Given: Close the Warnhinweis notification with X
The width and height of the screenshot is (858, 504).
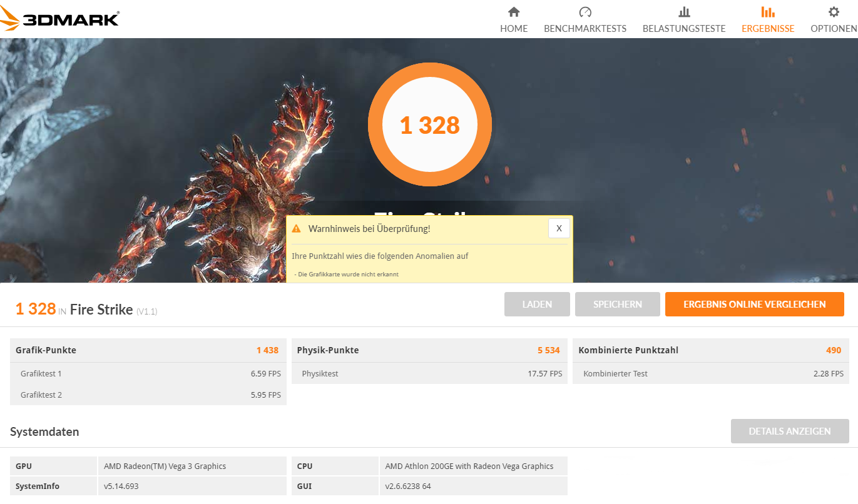Looking at the screenshot, I should tap(559, 228).
